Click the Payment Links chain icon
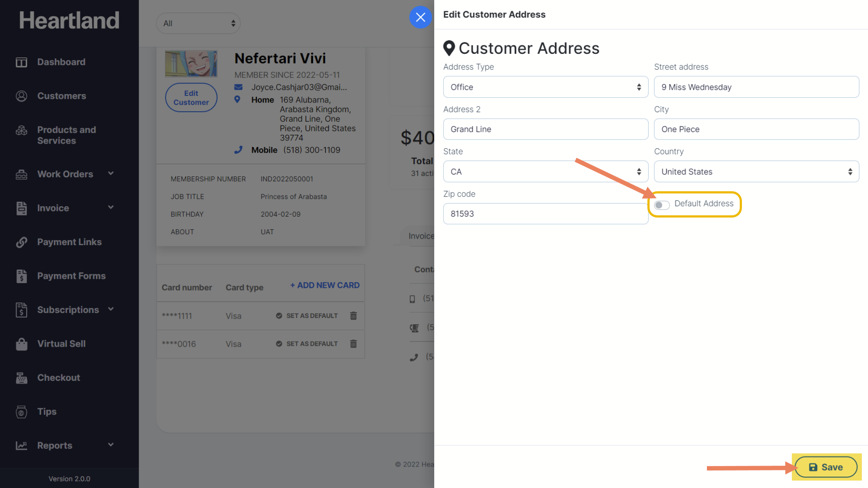Image resolution: width=868 pixels, height=488 pixels. click(x=21, y=242)
